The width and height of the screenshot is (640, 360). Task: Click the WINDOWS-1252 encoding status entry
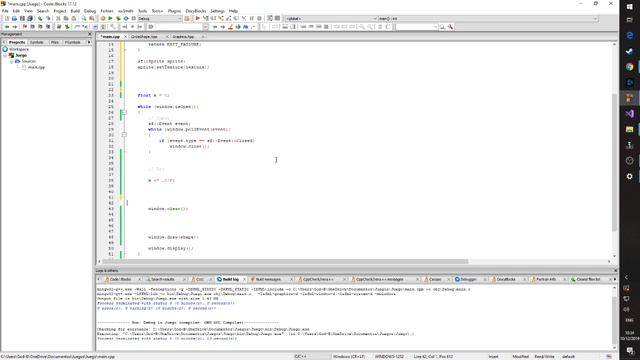pos(389,356)
